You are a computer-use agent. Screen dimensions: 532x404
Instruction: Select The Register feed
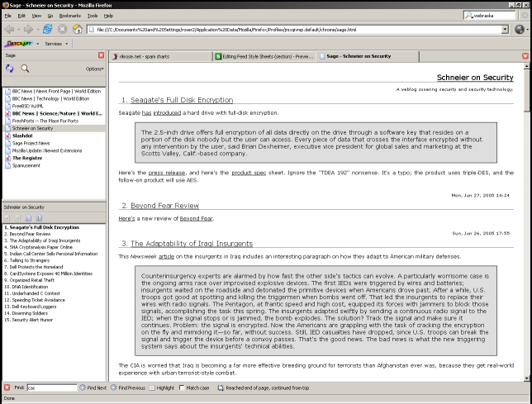click(x=54, y=158)
